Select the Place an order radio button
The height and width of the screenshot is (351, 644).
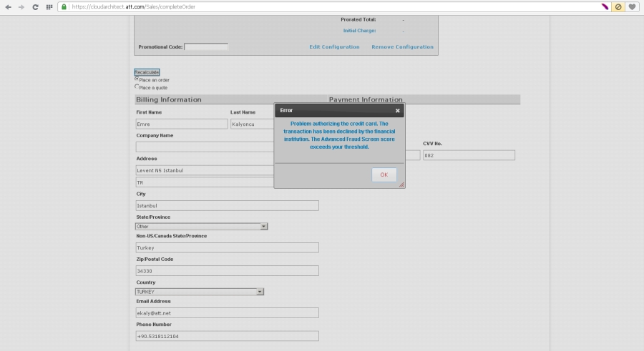pyautogui.click(x=137, y=79)
